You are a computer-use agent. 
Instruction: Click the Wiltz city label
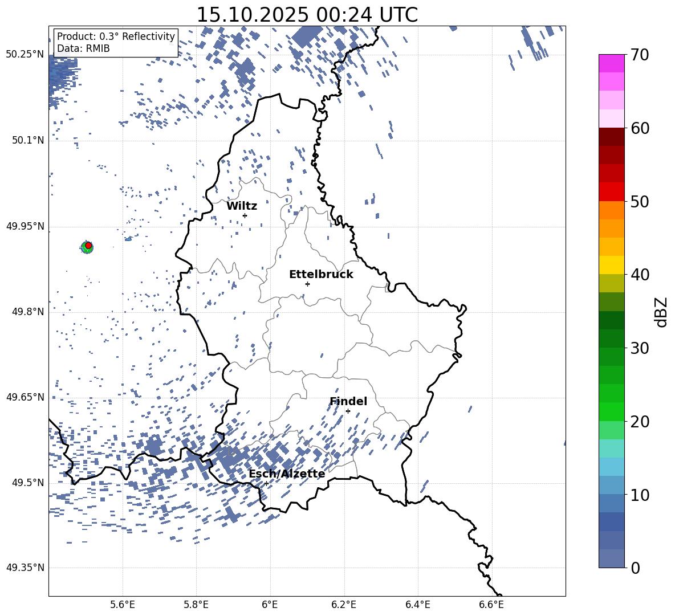(x=242, y=206)
